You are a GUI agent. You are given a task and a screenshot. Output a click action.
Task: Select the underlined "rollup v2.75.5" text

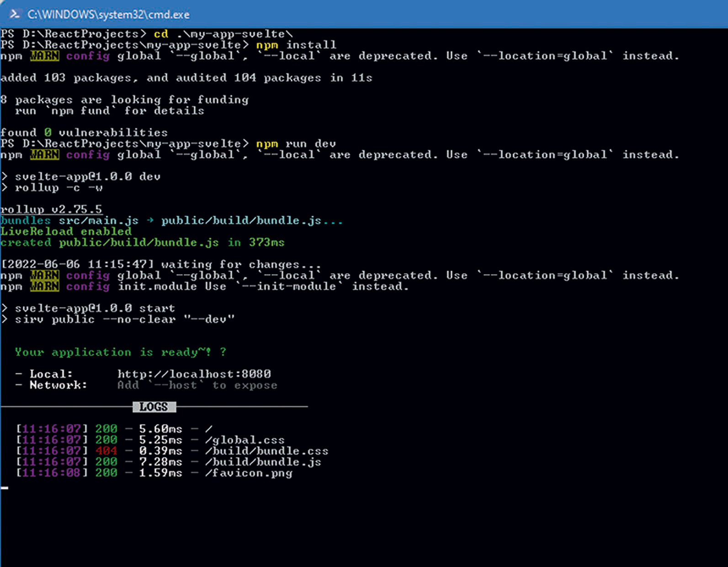51,210
